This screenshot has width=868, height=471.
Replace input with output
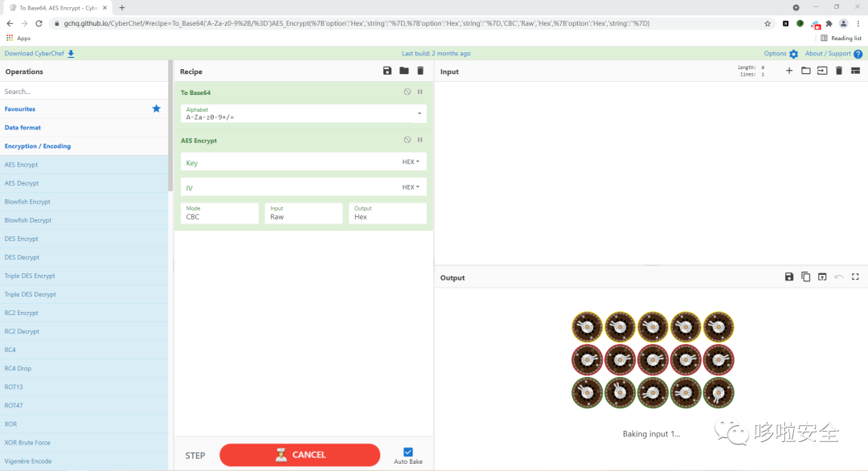pyautogui.click(x=822, y=276)
